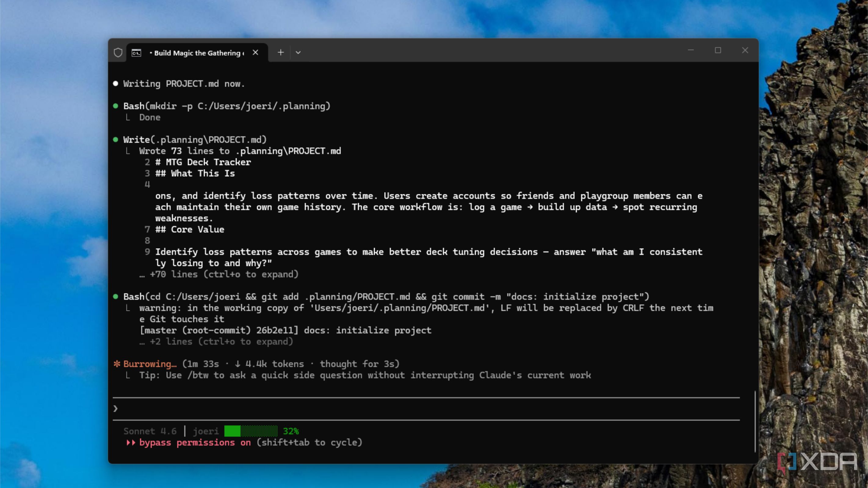The image size is (868, 488).
Task: Expand the +70 lines collapsed output
Action: tap(219, 274)
